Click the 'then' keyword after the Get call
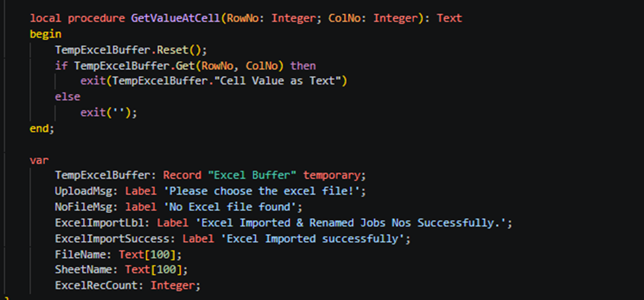Viewport: 644px width, 300px height. coord(303,65)
